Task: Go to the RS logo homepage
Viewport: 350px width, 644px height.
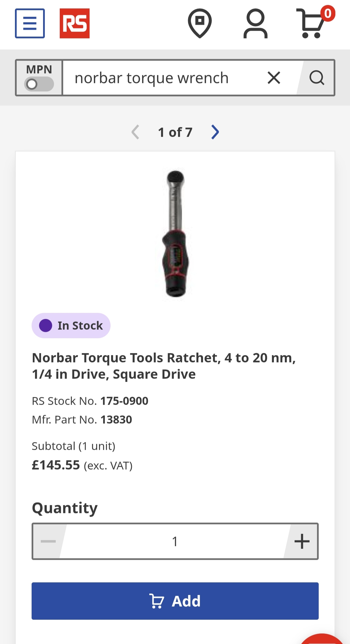Action: [x=75, y=23]
